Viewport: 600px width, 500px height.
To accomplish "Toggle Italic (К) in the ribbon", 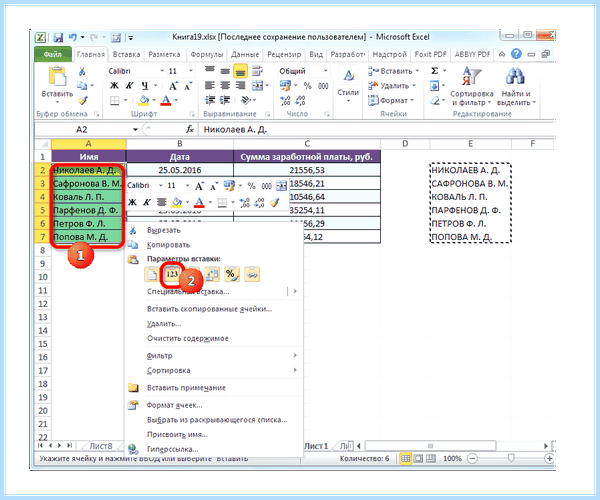I will pyautogui.click(x=129, y=86).
